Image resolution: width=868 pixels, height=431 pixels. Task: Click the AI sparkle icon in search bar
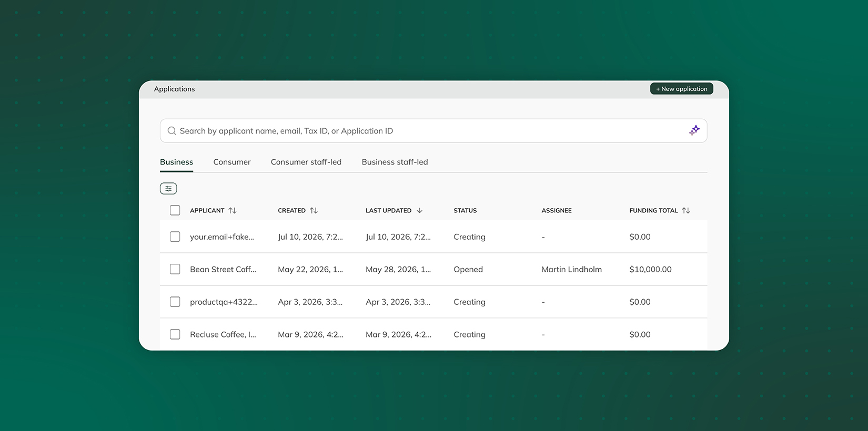point(694,130)
